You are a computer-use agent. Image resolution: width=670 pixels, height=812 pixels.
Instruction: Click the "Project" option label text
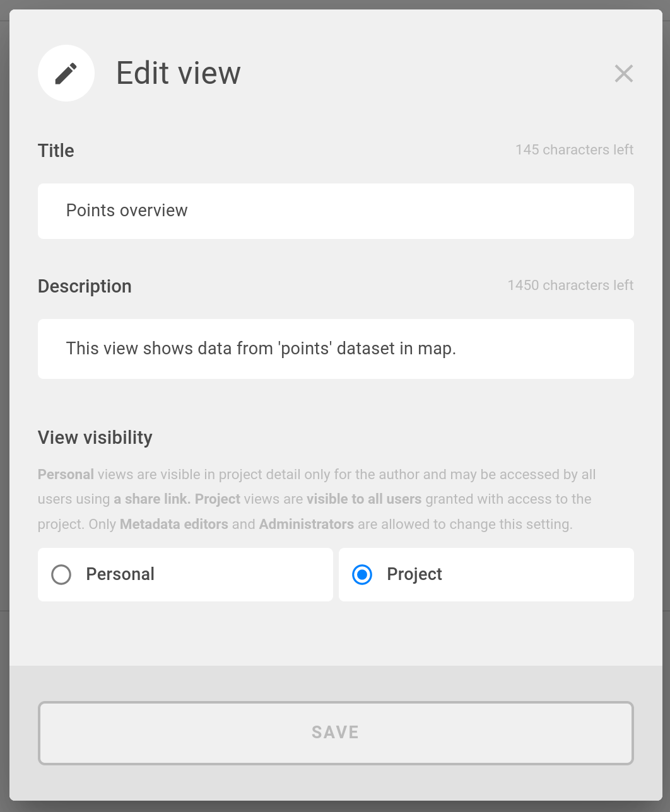coord(414,574)
